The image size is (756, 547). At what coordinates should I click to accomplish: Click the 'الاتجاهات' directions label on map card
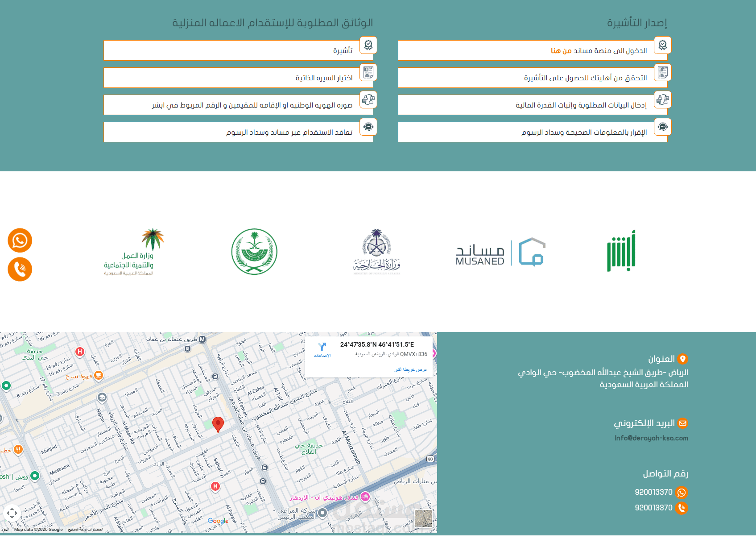[x=322, y=356]
